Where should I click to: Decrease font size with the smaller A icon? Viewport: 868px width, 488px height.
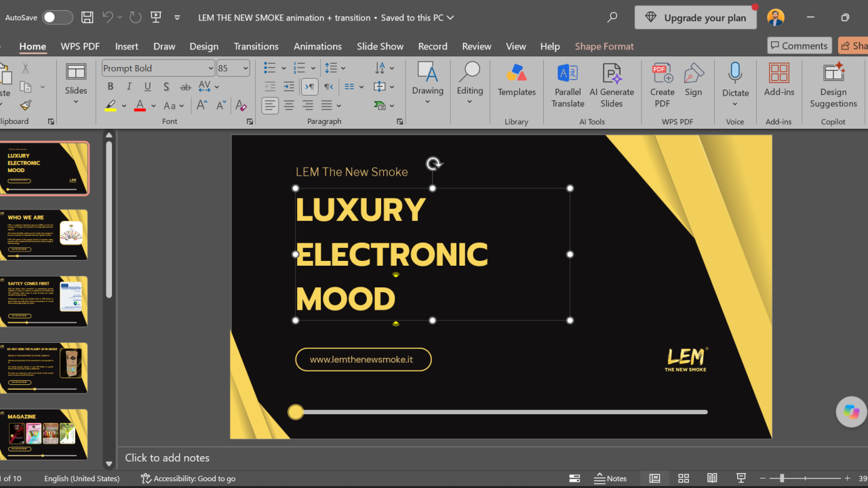click(221, 106)
